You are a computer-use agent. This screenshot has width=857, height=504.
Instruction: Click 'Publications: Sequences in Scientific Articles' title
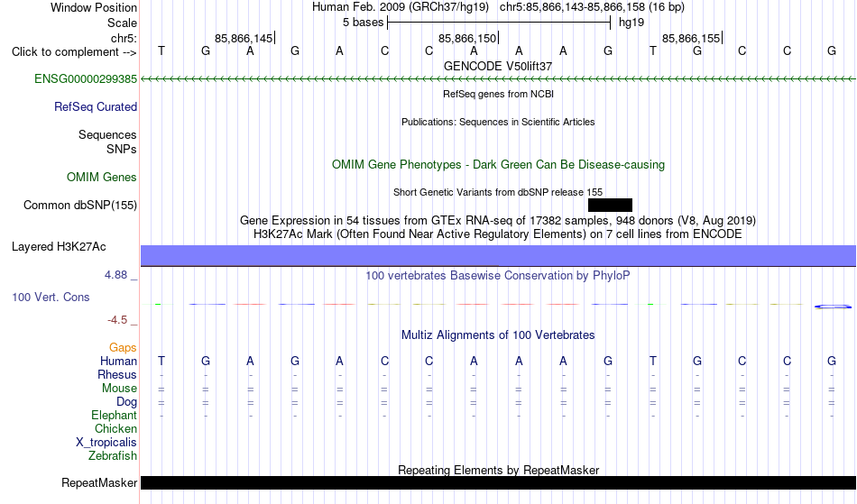click(x=498, y=122)
